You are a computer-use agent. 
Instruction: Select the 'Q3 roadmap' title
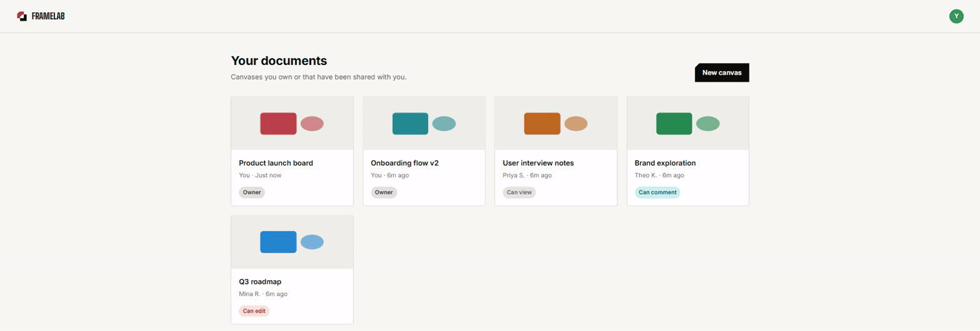(260, 282)
